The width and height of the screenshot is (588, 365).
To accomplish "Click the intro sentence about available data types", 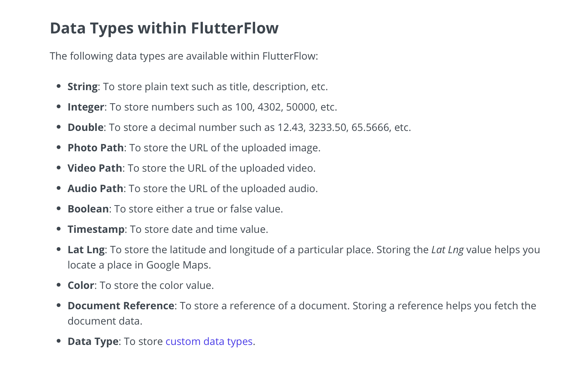I will point(184,56).
